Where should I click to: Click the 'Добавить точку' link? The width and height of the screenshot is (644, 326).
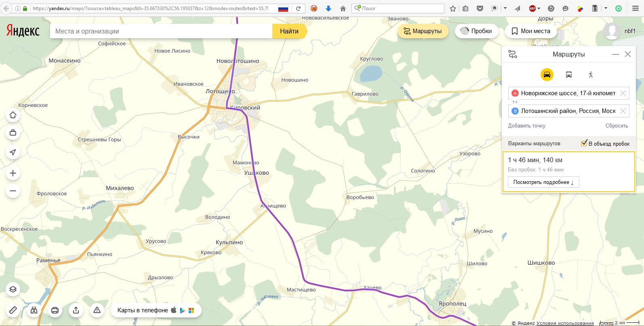pos(526,126)
